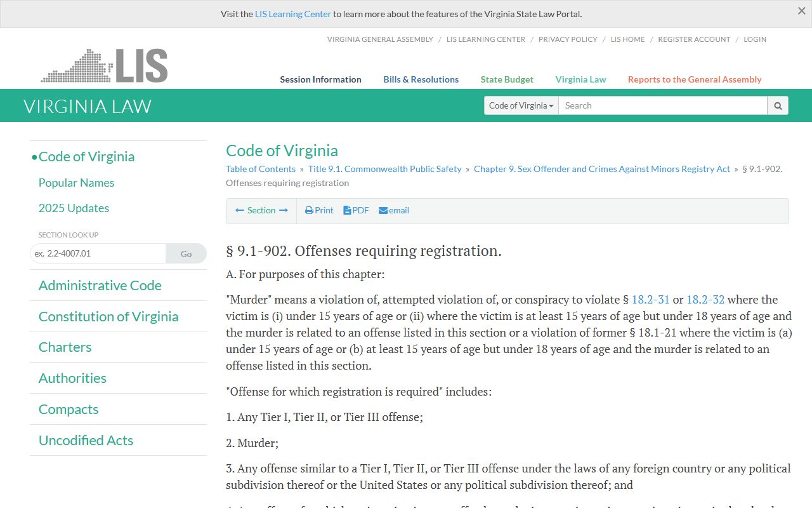Click the § 9.1-902 section heading

point(363,251)
